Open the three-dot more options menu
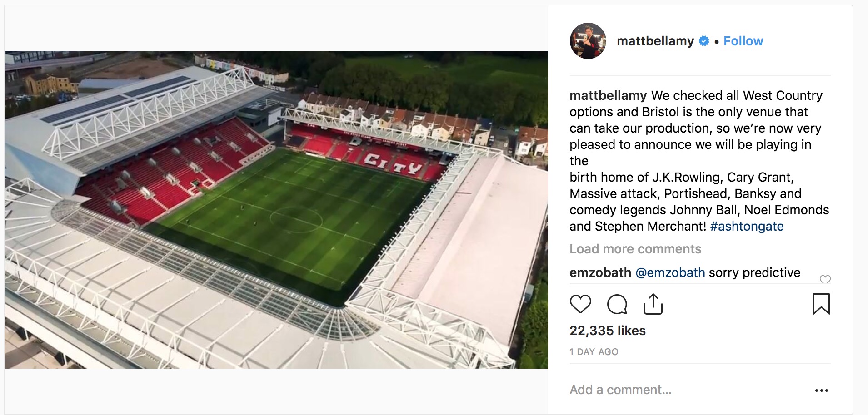The image size is (868, 415). (821, 390)
